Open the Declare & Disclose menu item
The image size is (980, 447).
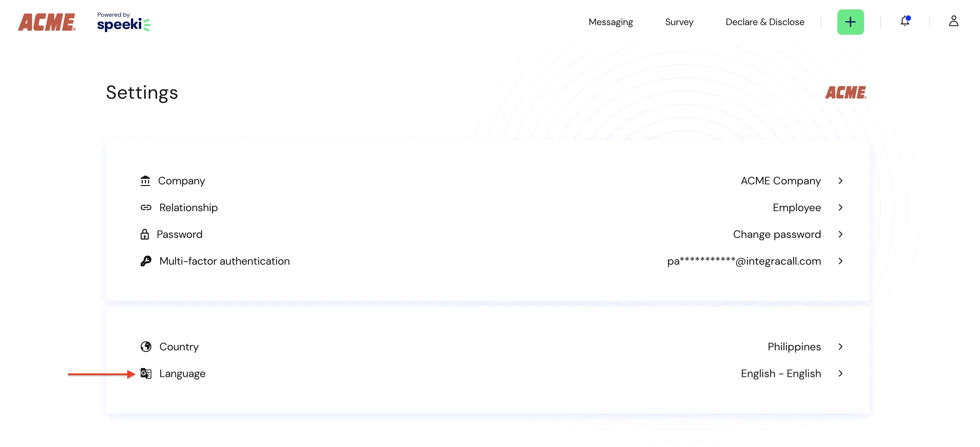point(765,22)
